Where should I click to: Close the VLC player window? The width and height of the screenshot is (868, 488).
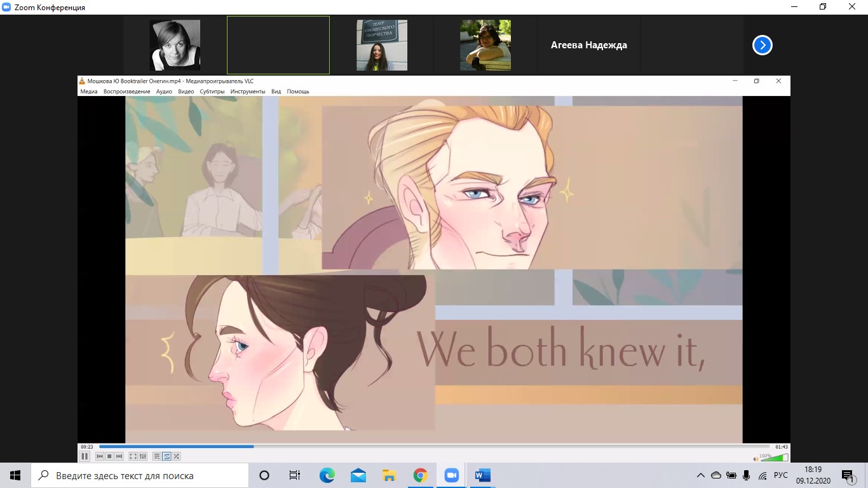[x=778, y=81]
